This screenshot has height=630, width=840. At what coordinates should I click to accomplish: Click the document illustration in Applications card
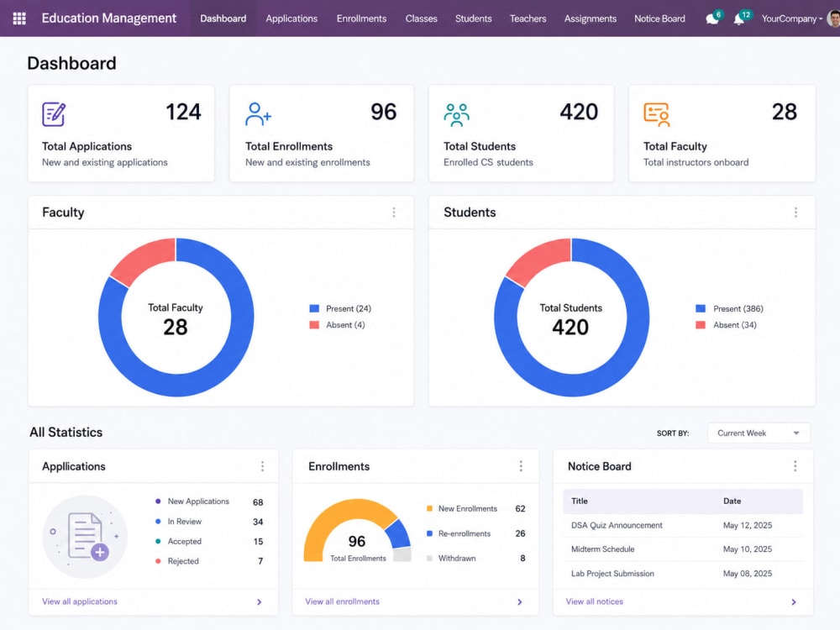pos(85,536)
